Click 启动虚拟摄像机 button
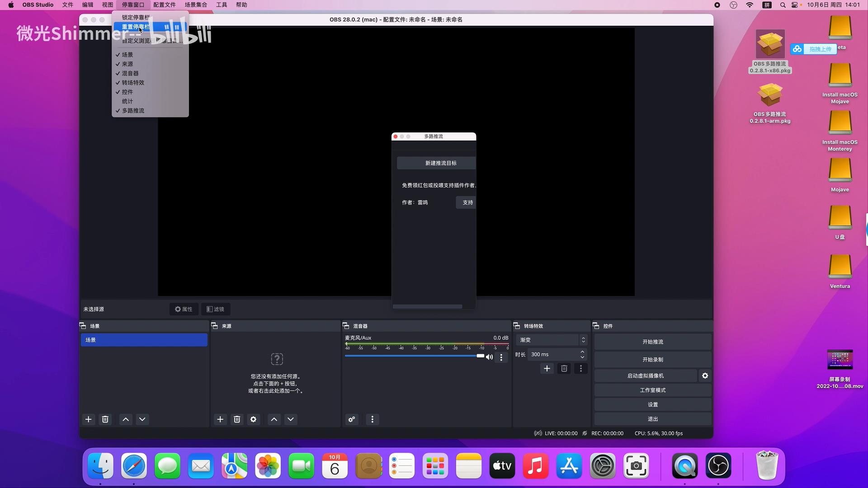 click(x=646, y=376)
